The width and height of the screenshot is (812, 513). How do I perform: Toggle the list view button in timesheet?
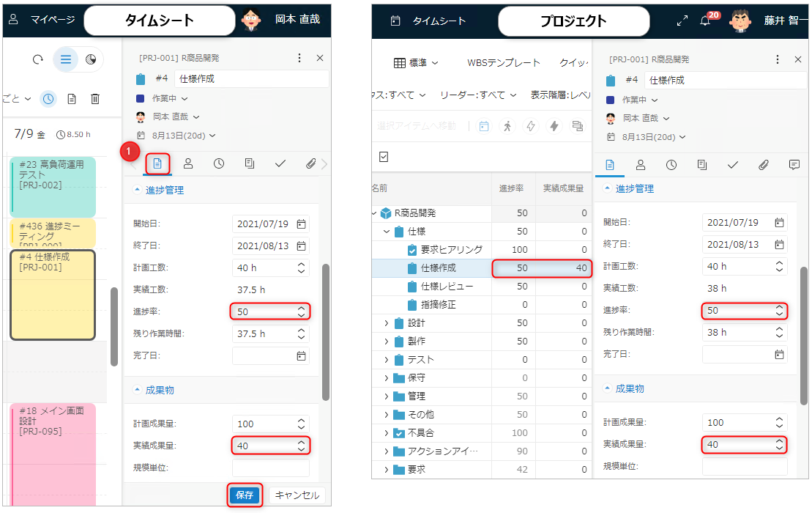coord(66,59)
